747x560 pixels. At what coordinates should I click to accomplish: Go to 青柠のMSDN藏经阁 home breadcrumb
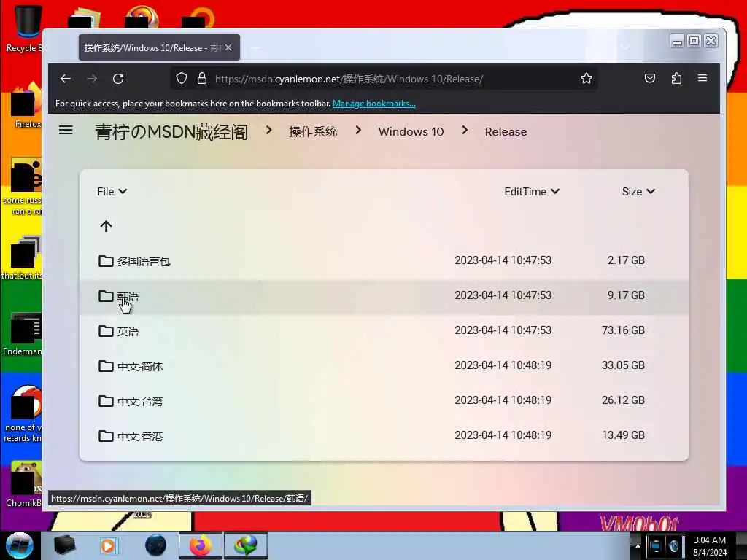(171, 132)
